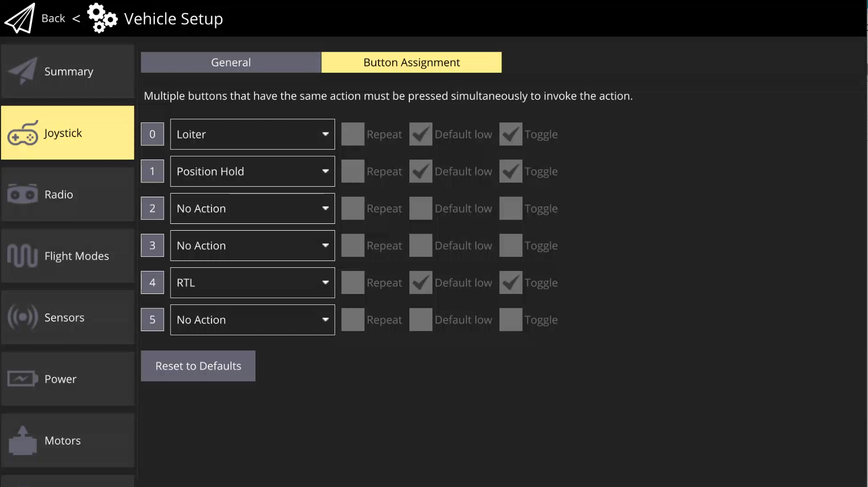Select the Button Assignment tab

pyautogui.click(x=411, y=62)
